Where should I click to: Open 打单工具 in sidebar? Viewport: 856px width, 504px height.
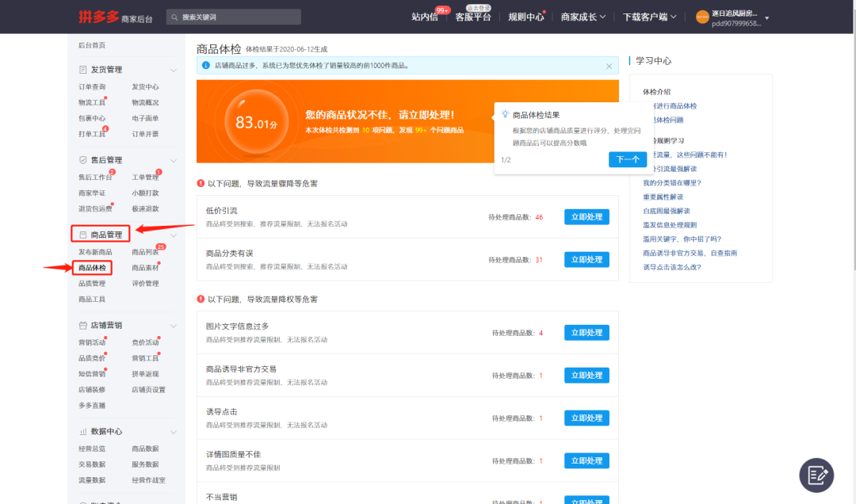(x=92, y=135)
